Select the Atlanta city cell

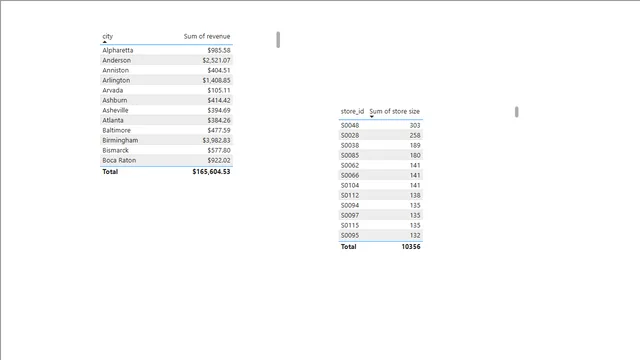pos(113,120)
